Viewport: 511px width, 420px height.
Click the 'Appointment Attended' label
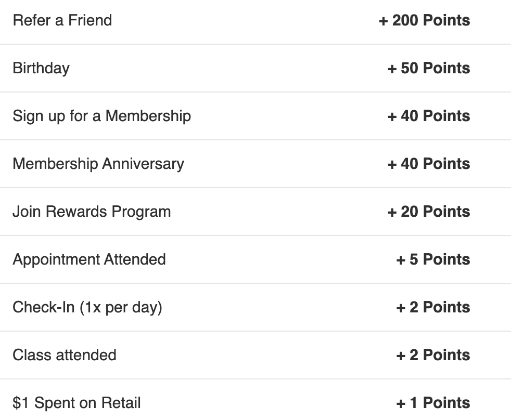(x=89, y=259)
